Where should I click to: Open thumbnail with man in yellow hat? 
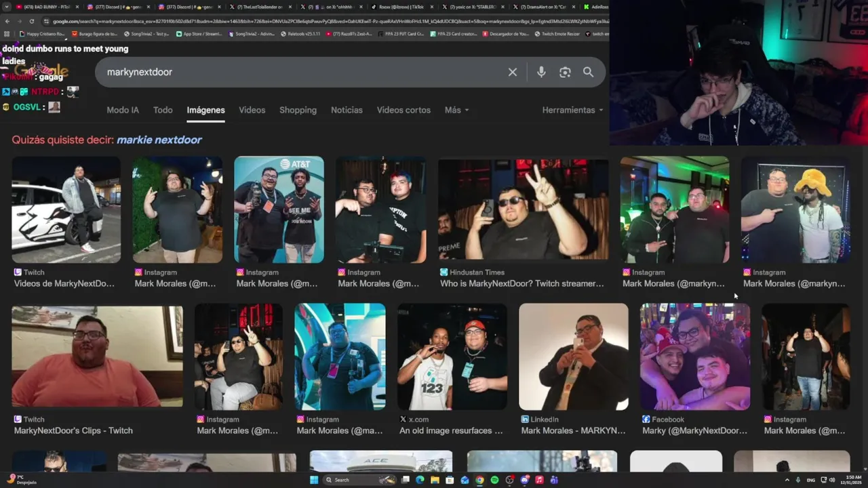[x=795, y=211]
